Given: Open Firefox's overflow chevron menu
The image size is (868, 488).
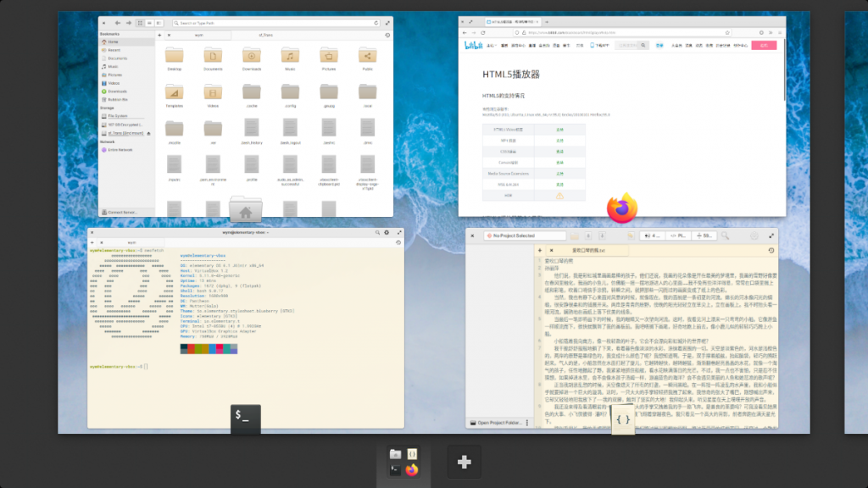Looking at the screenshot, I should (x=770, y=31).
